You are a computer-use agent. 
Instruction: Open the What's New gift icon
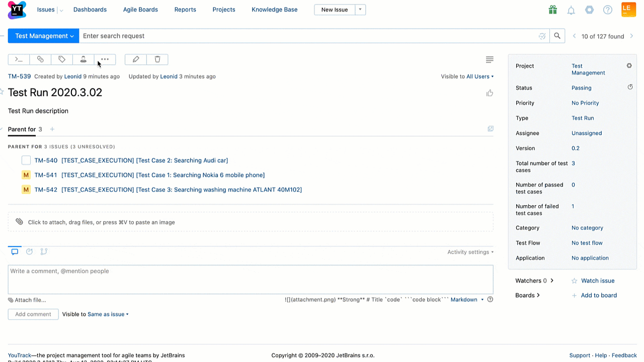[553, 10]
